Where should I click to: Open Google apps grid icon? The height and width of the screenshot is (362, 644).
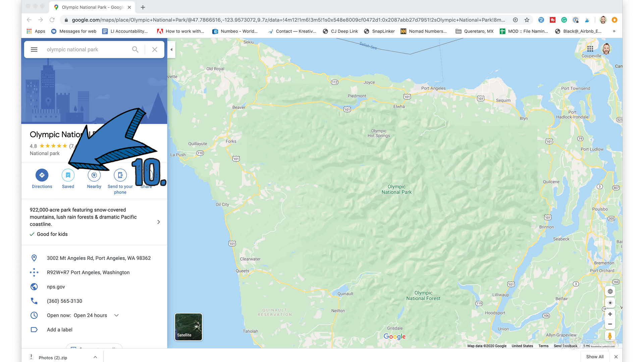point(590,49)
